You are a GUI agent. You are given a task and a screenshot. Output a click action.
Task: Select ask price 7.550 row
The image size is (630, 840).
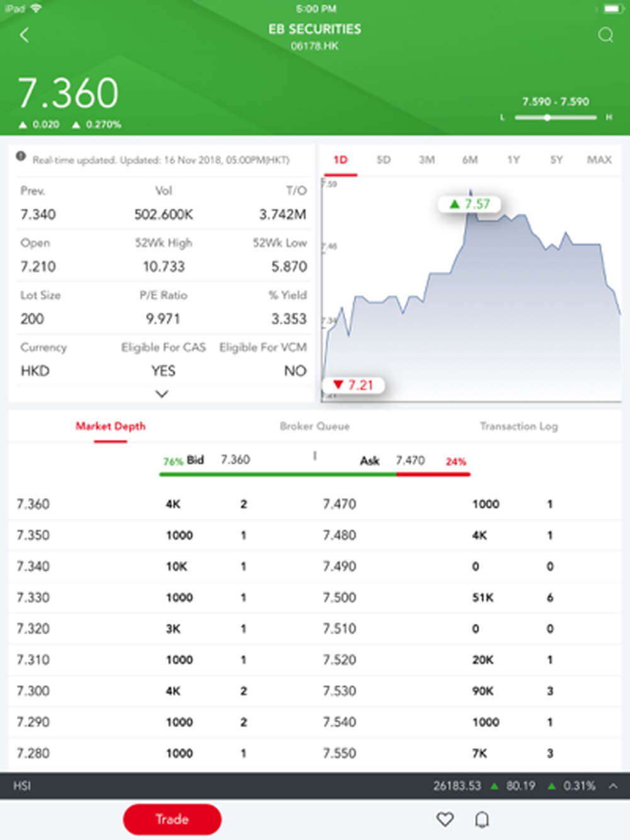pyautogui.click(x=469, y=754)
